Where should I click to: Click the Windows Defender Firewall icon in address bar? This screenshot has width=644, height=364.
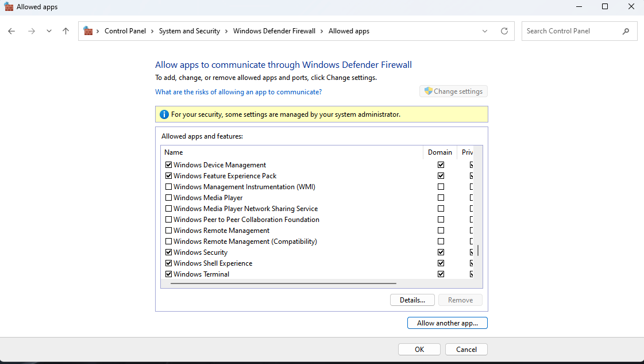(88, 30)
